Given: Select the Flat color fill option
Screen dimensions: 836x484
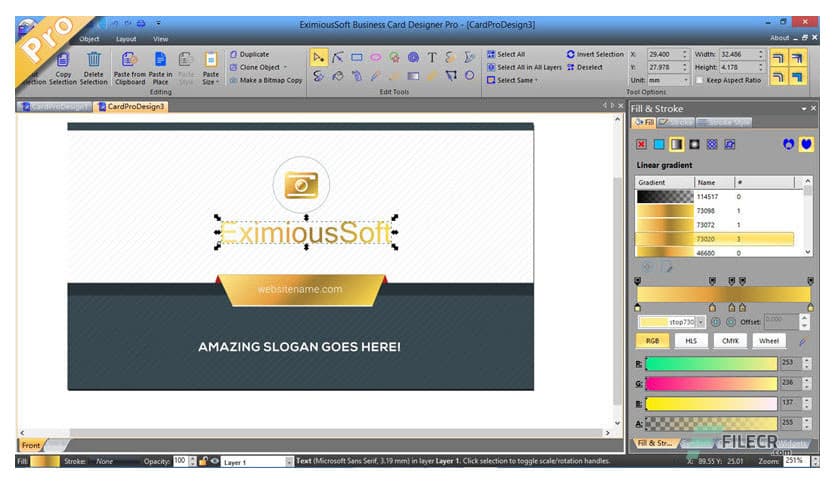Looking at the screenshot, I should point(659,144).
